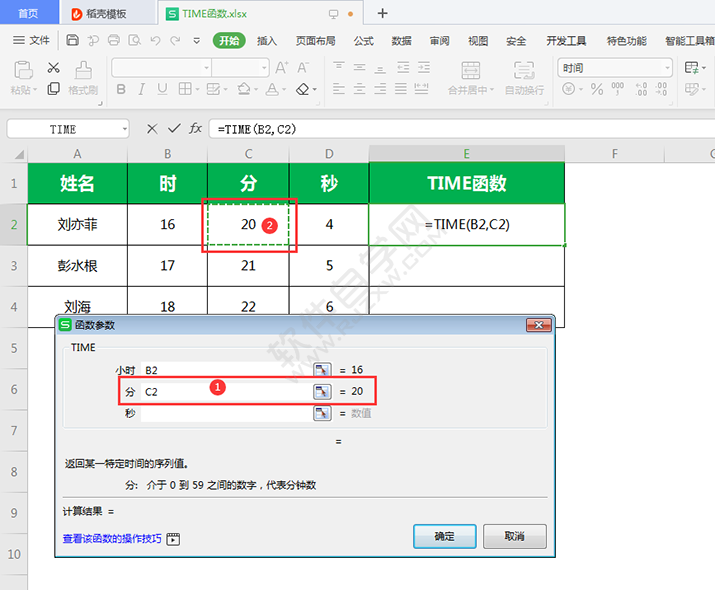This screenshot has height=590, width=715.
Task: Click the range selector icon for 秒 field
Action: 322,413
